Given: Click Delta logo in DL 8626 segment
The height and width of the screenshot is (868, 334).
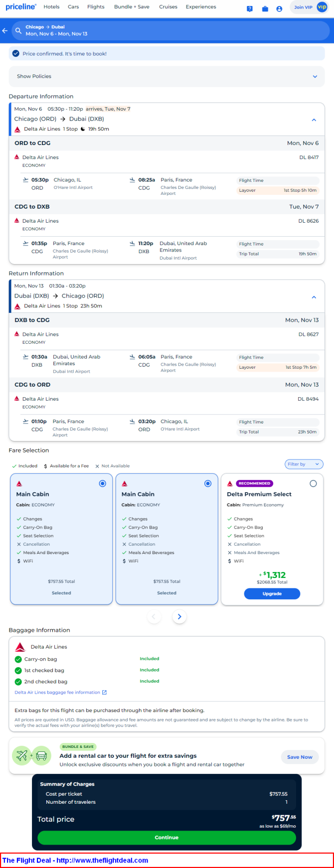Looking at the screenshot, I should [x=17, y=221].
